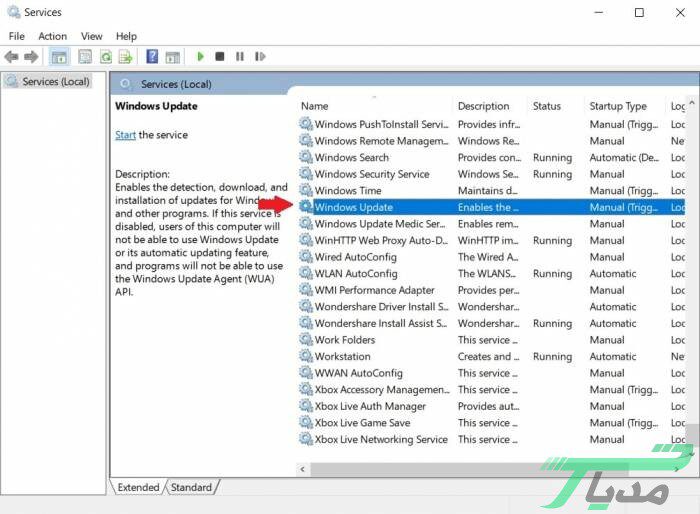Click the Start the service link
The width and height of the screenshot is (700, 514).
tap(125, 135)
